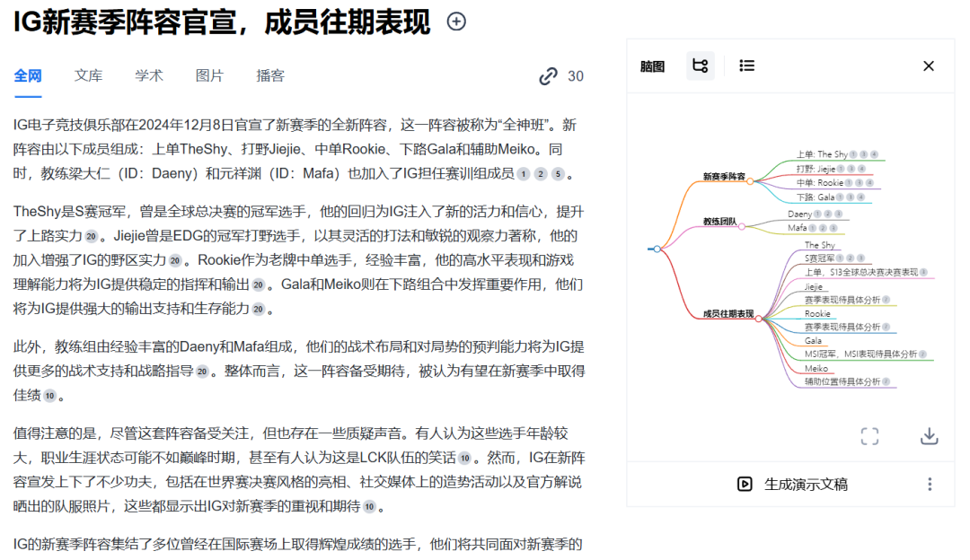Viewport: 970px width, 560px height.
Task: Click the play icon before 生成演示文稿
Action: 745,484
